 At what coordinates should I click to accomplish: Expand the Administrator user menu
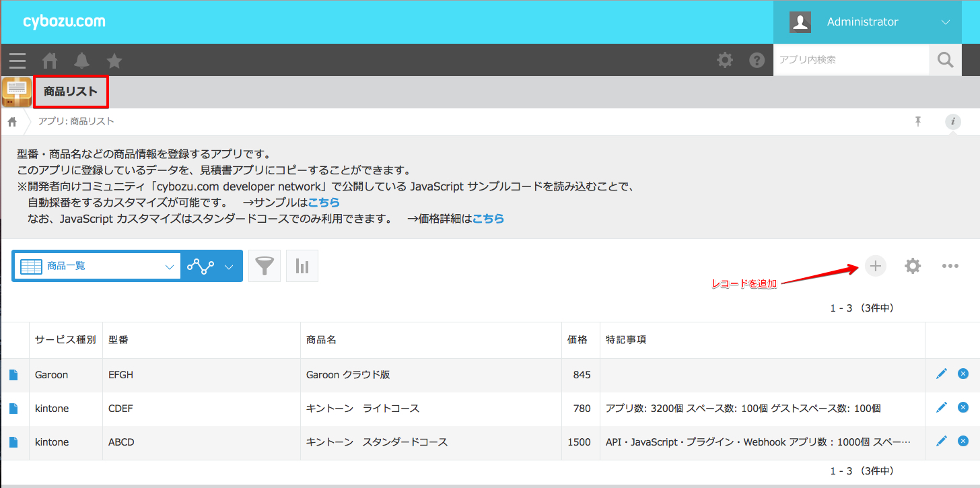coord(945,22)
